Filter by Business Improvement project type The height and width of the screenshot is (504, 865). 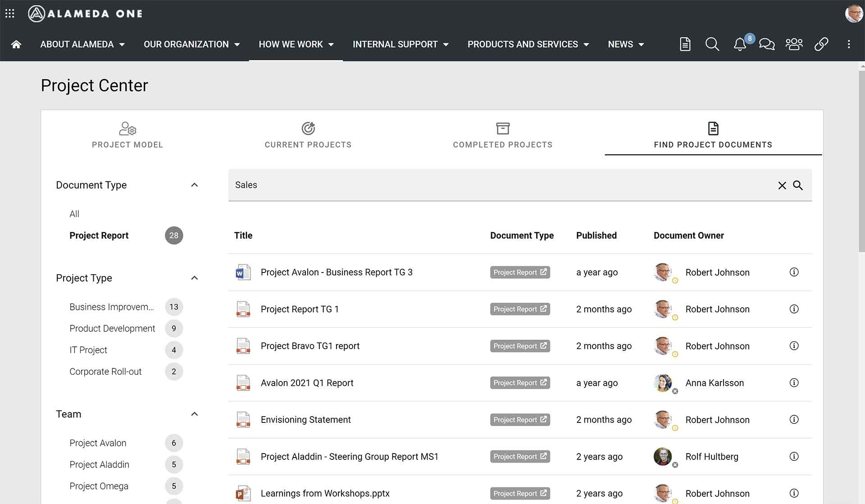pyautogui.click(x=112, y=307)
